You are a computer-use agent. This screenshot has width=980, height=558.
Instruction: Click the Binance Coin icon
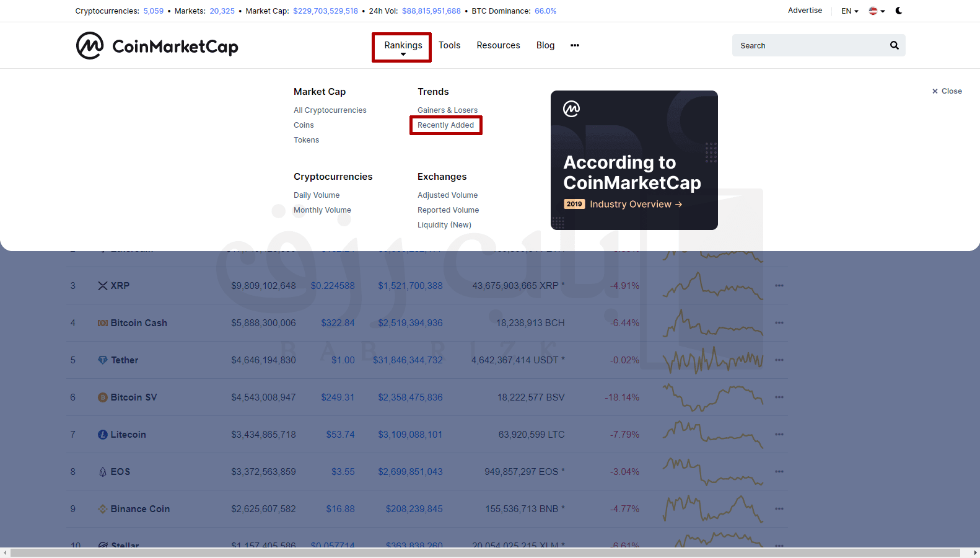[103, 509]
